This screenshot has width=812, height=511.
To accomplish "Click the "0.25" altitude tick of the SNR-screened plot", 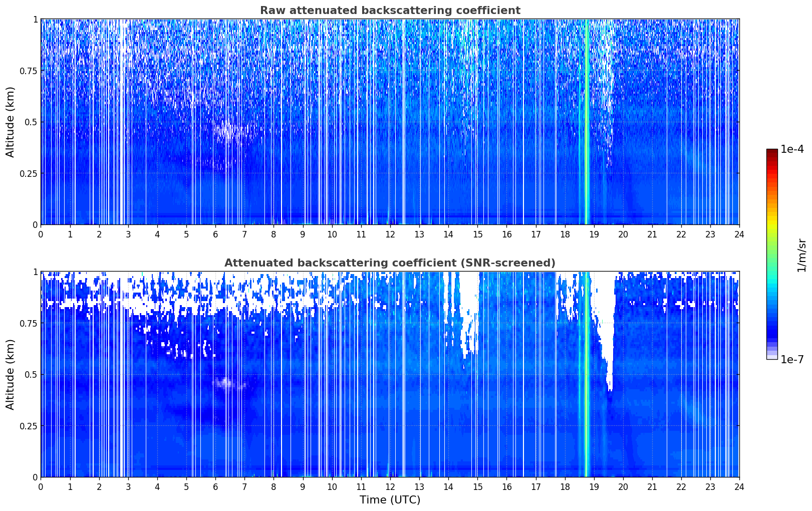I will (x=29, y=426).
